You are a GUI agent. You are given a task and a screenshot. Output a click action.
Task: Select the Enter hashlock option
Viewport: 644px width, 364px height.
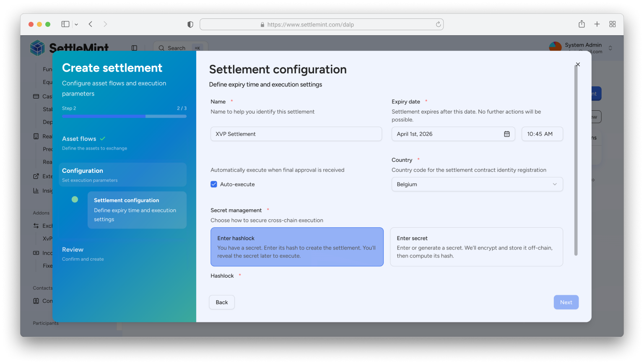(x=297, y=246)
